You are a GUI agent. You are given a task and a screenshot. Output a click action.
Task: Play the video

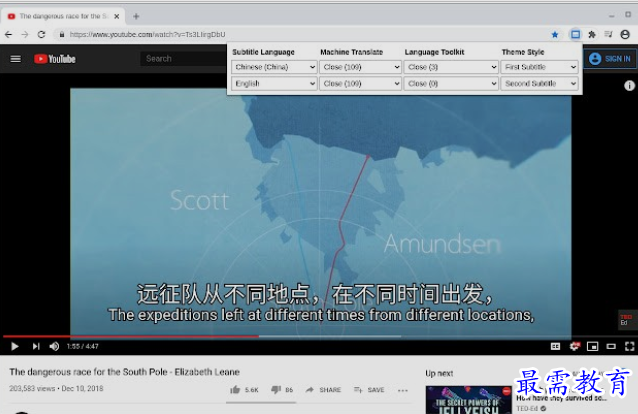coord(15,346)
